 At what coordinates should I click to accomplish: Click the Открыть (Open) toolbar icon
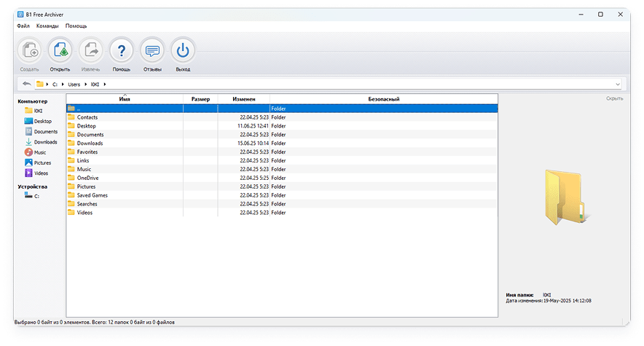(x=60, y=50)
